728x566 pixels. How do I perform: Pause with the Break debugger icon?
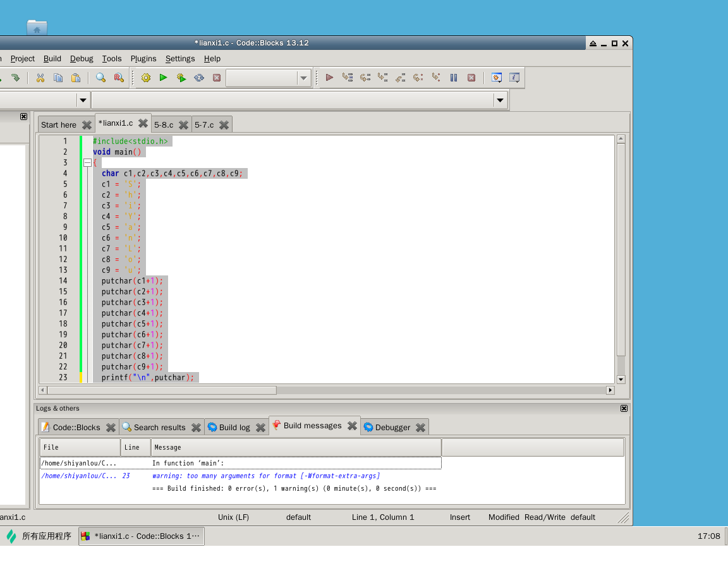click(x=454, y=78)
